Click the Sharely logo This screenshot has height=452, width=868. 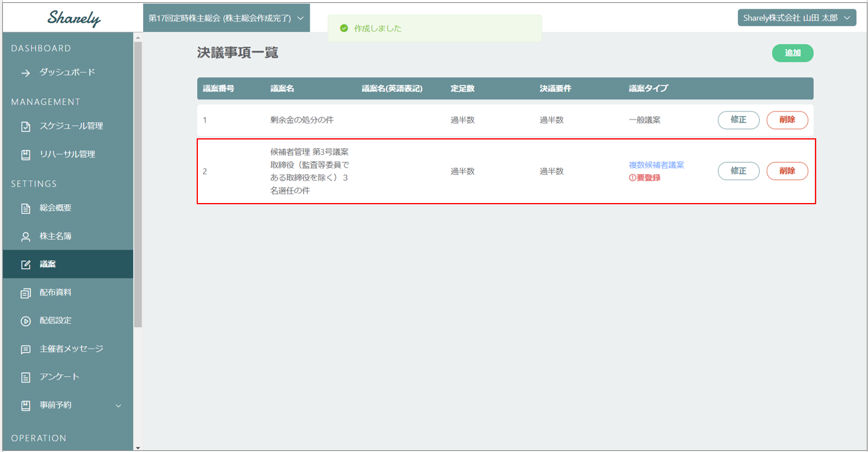pos(74,18)
